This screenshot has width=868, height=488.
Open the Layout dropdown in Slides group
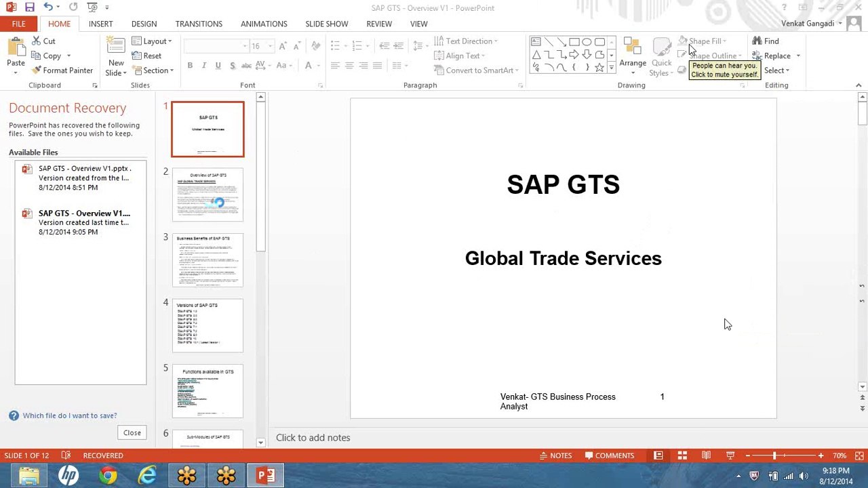coord(152,41)
